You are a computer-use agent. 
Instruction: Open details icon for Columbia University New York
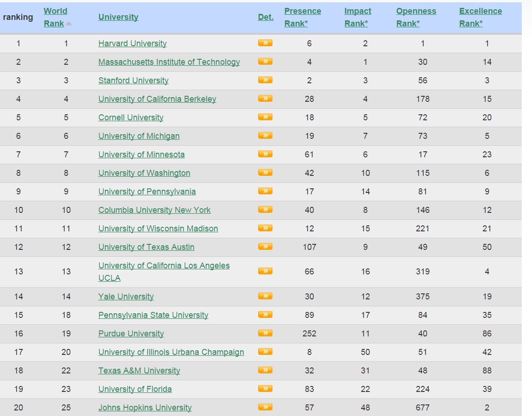tap(265, 210)
